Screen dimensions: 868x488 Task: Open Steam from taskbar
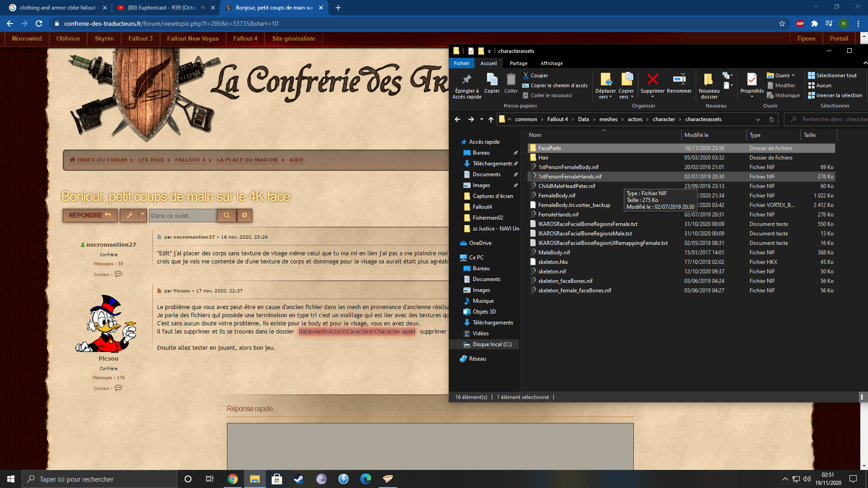pos(299,479)
